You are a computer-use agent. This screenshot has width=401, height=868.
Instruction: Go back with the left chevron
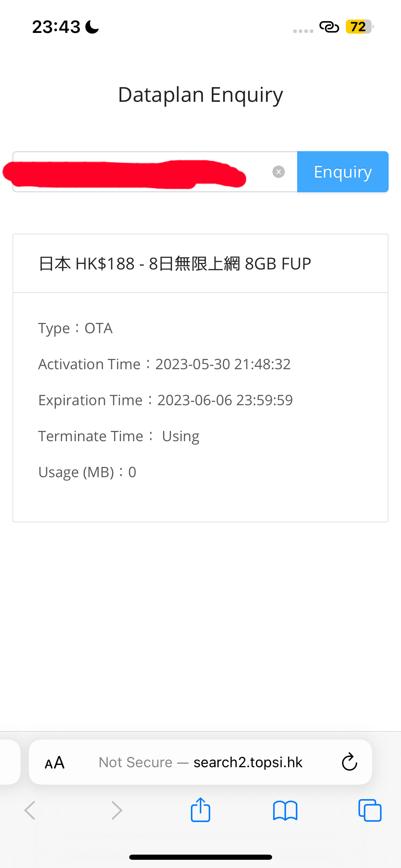30,810
